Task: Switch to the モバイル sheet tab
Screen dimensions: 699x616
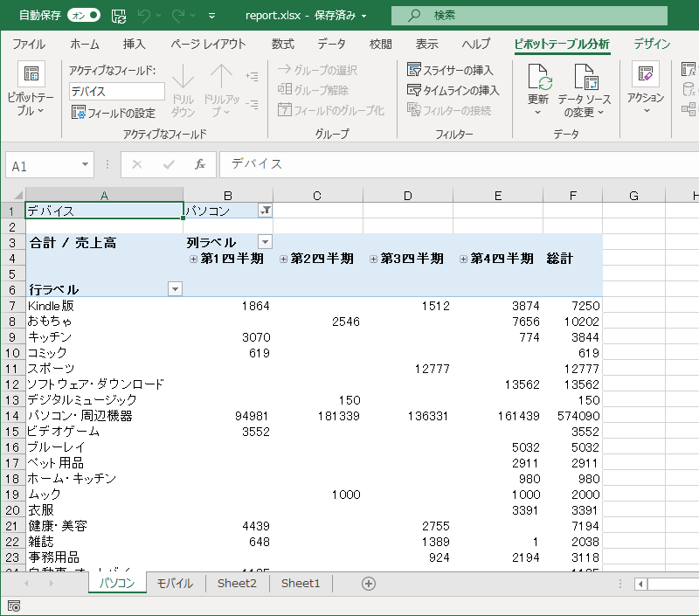Action: (x=175, y=584)
